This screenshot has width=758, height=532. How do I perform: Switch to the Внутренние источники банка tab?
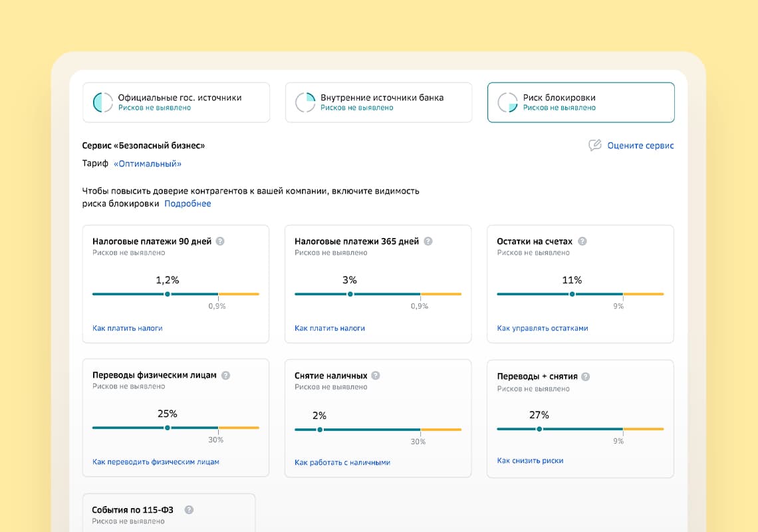(378, 102)
